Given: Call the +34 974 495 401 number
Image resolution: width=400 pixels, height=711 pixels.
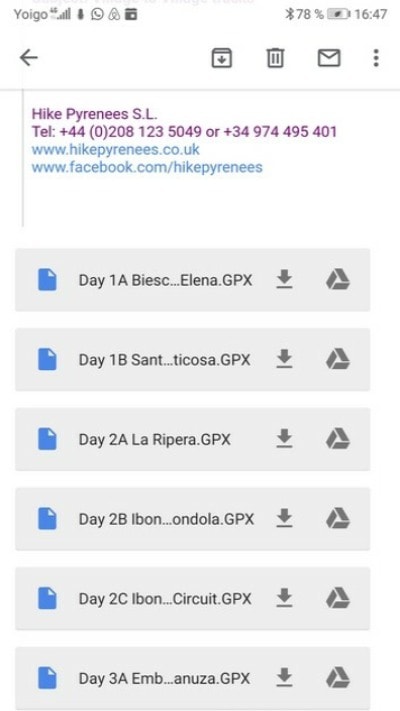Looking at the screenshot, I should coord(280,132).
